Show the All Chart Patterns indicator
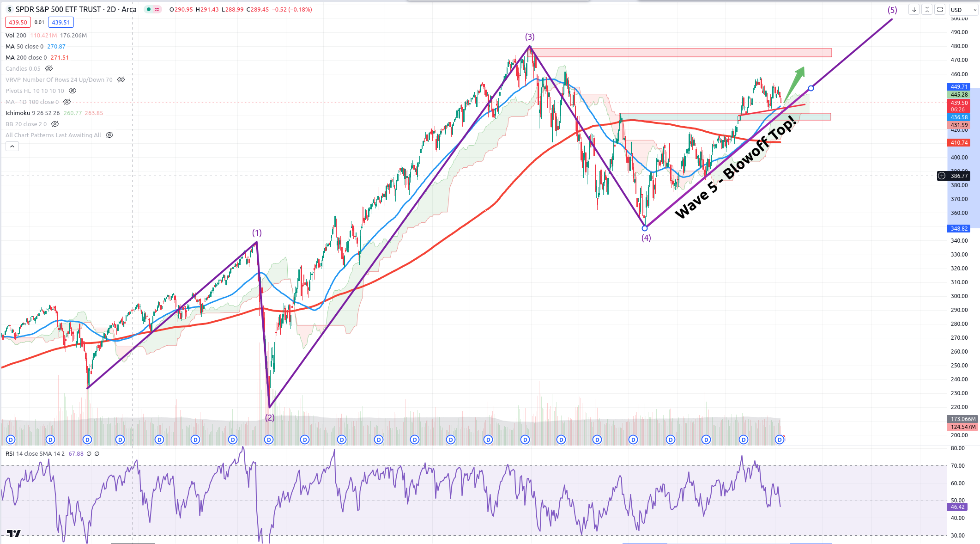980x544 pixels. tap(109, 135)
